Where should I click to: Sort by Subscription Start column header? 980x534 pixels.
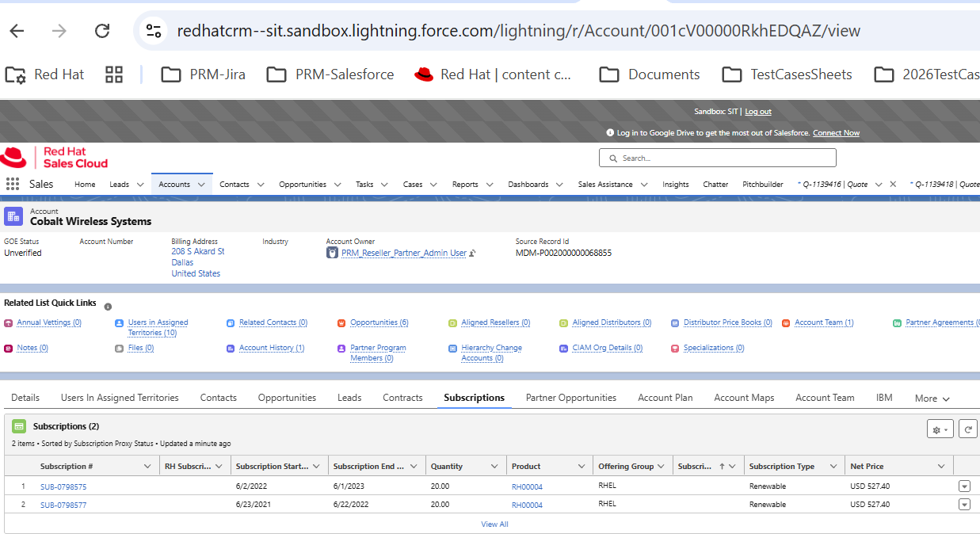272,467
